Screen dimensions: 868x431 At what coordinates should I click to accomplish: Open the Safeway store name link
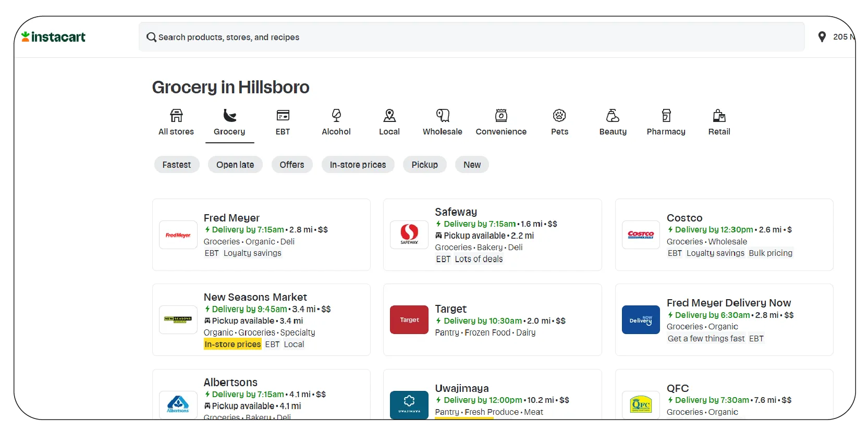point(456,212)
